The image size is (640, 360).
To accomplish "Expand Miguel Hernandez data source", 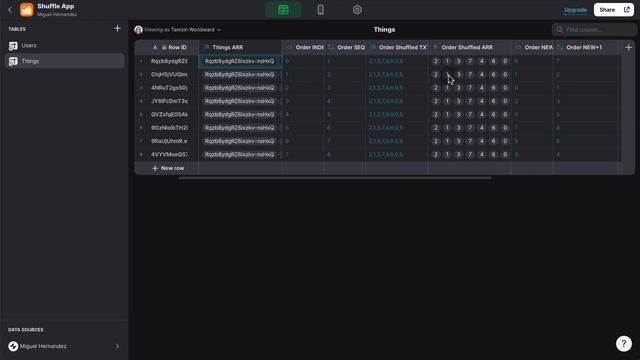I will tap(64, 346).
